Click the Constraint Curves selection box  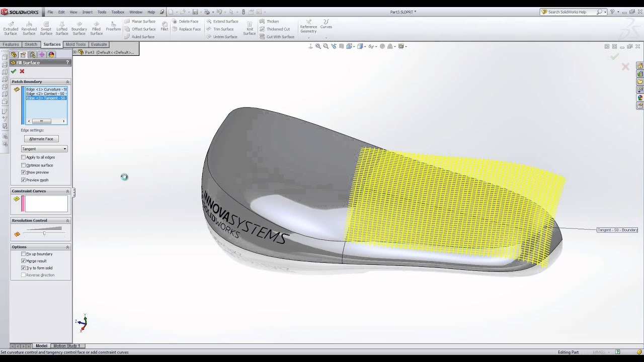(46, 204)
